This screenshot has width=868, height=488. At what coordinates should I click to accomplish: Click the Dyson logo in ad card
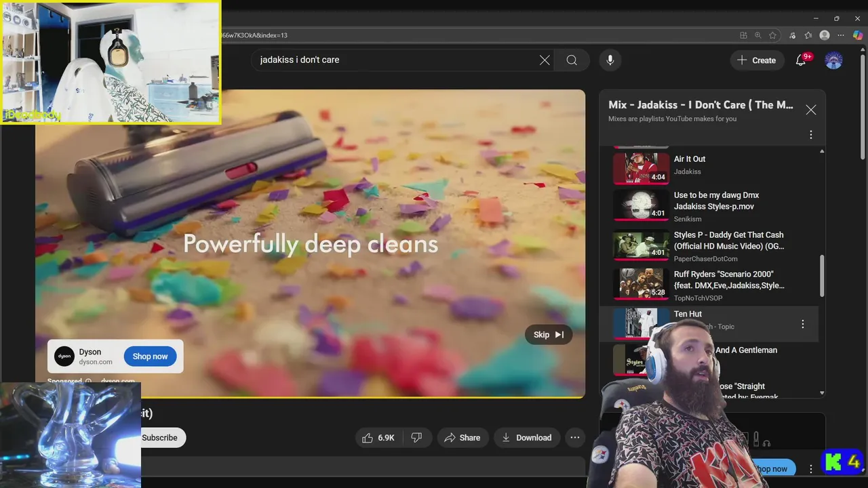pyautogui.click(x=64, y=357)
